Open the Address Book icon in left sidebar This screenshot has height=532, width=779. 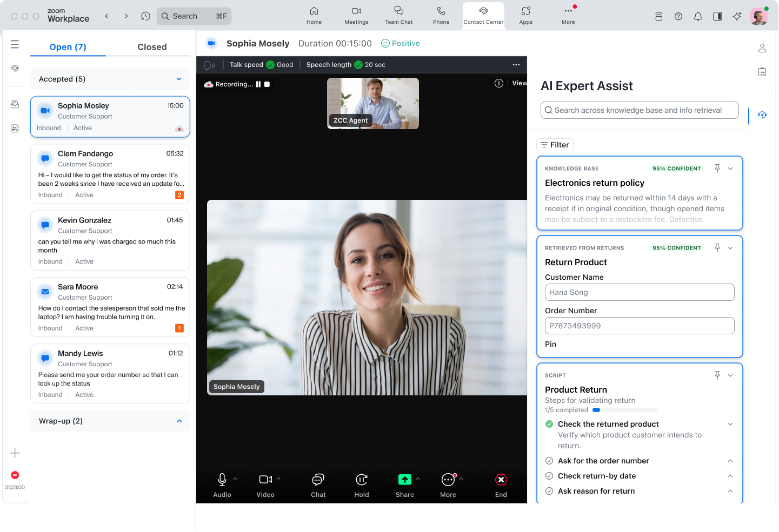(15, 128)
